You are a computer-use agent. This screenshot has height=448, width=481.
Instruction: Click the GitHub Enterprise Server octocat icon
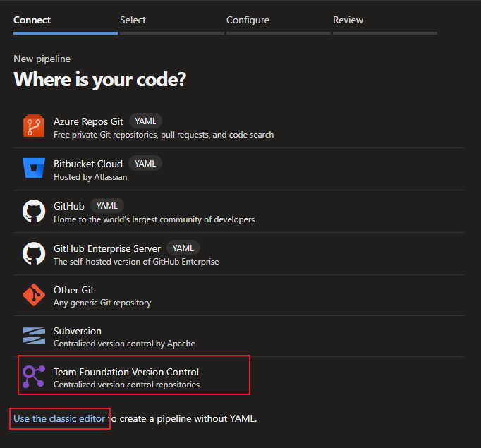pos(34,253)
